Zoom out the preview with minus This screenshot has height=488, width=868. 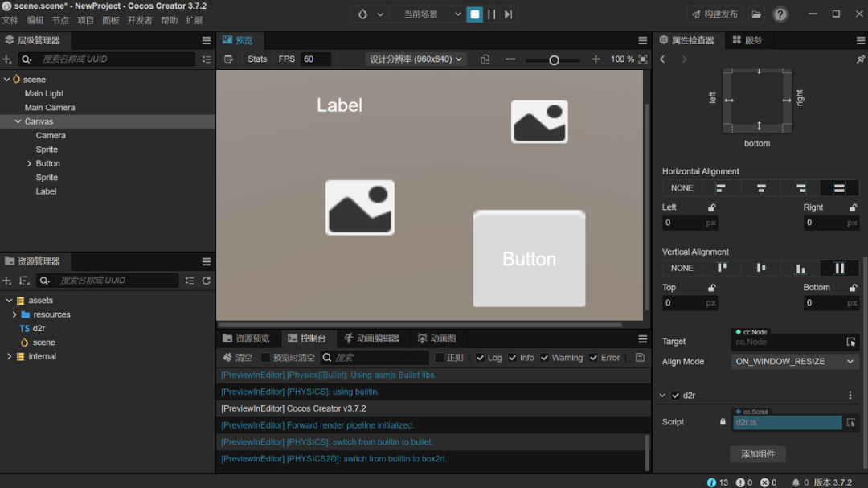click(x=510, y=59)
